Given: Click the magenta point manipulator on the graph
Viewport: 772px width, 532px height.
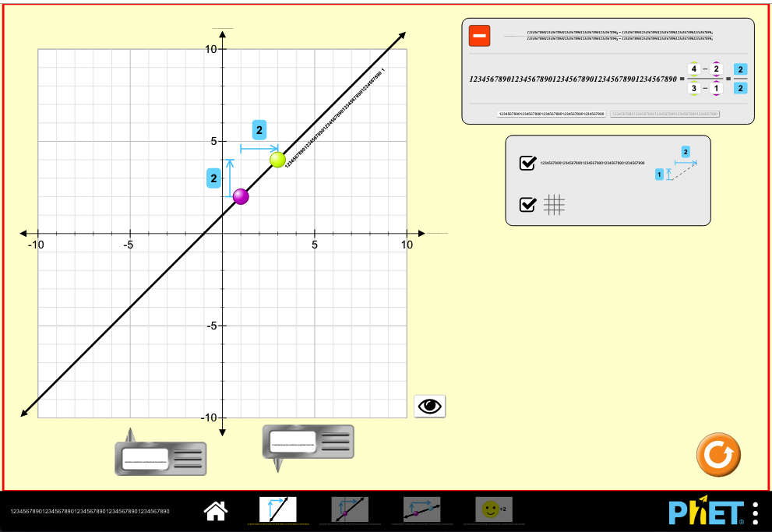Looking at the screenshot, I should [x=240, y=197].
